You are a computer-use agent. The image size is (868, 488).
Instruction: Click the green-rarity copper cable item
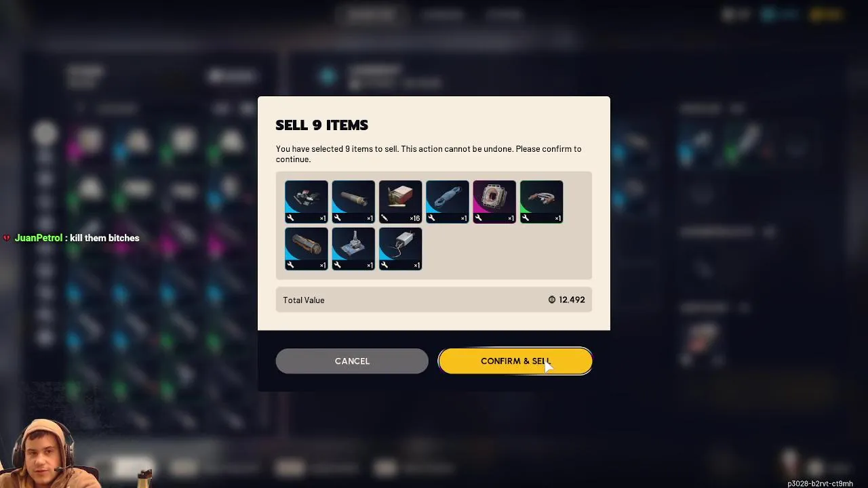[x=541, y=201]
